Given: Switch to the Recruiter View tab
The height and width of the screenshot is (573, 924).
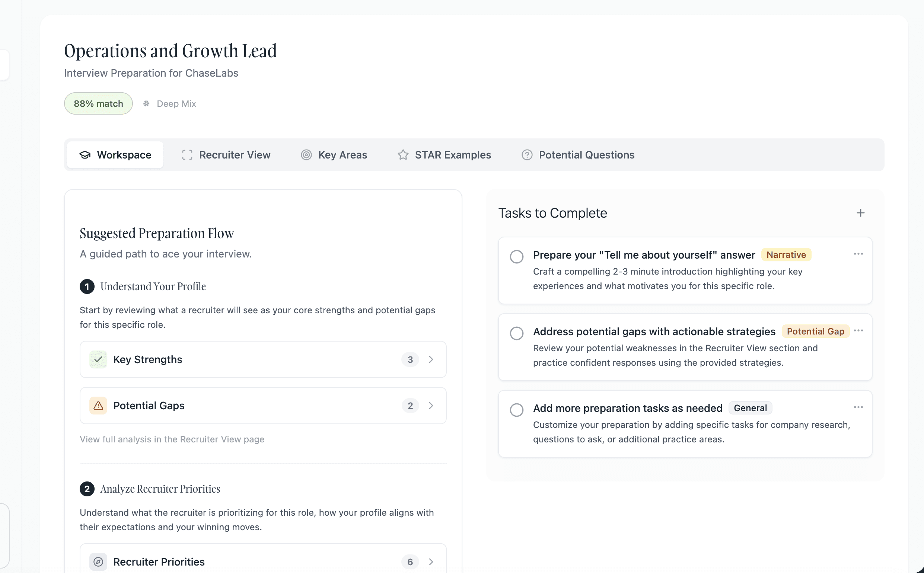Looking at the screenshot, I should (226, 155).
